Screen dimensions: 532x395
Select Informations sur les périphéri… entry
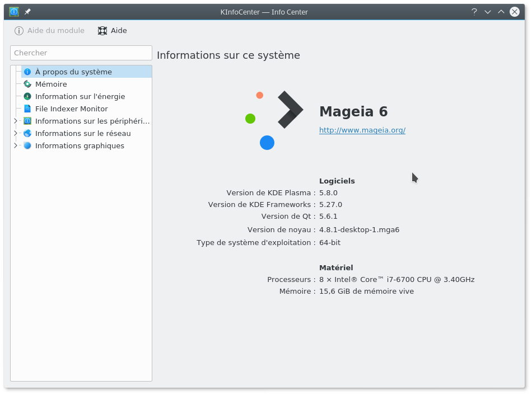[92, 121]
